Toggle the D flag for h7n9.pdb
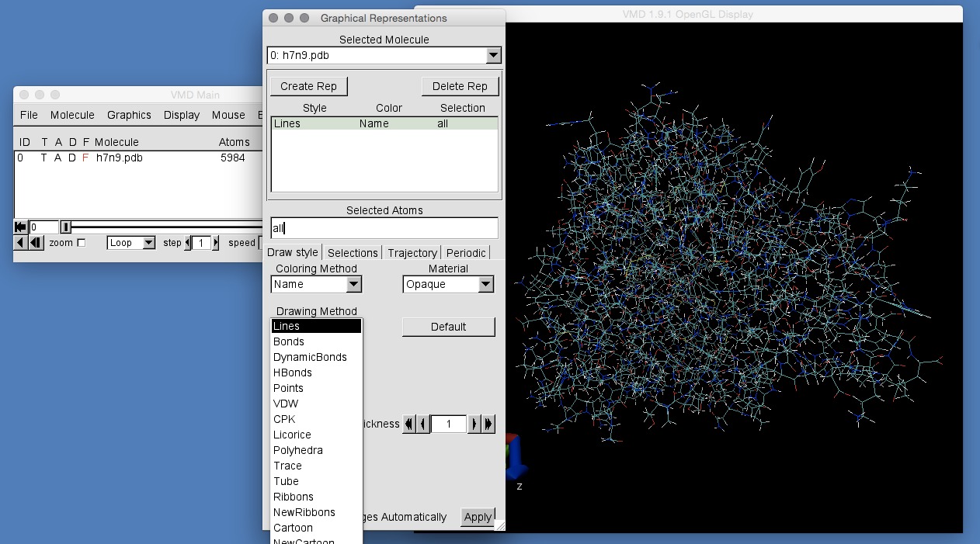Viewport: 980px width, 544px height. point(71,158)
